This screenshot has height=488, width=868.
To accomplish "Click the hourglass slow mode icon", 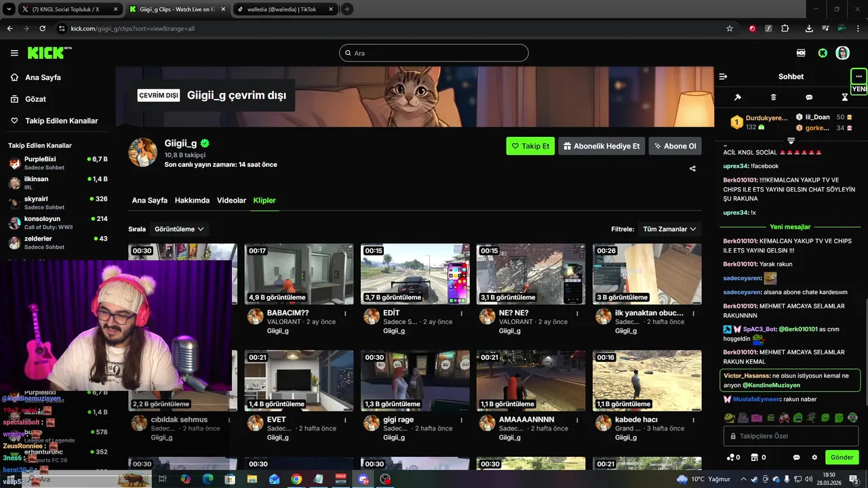I will coord(845,98).
